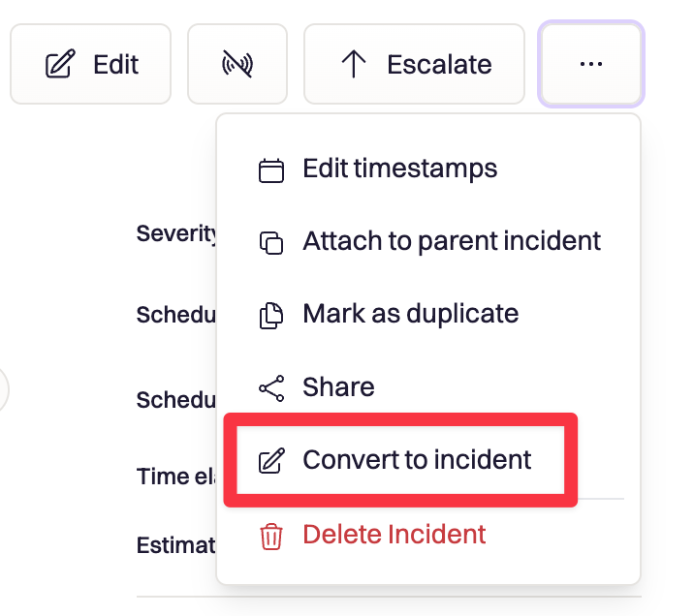Click the red trash can icon

tap(270, 537)
